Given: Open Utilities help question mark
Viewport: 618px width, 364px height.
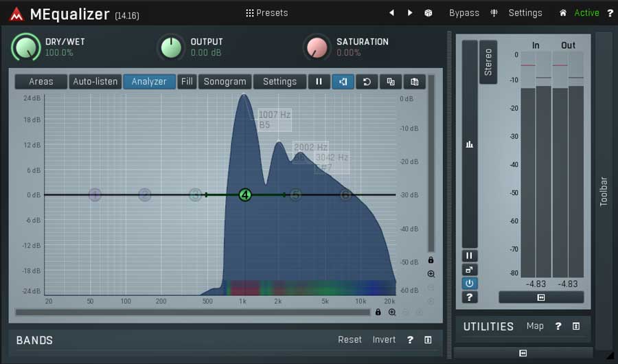Looking at the screenshot, I should (558, 326).
